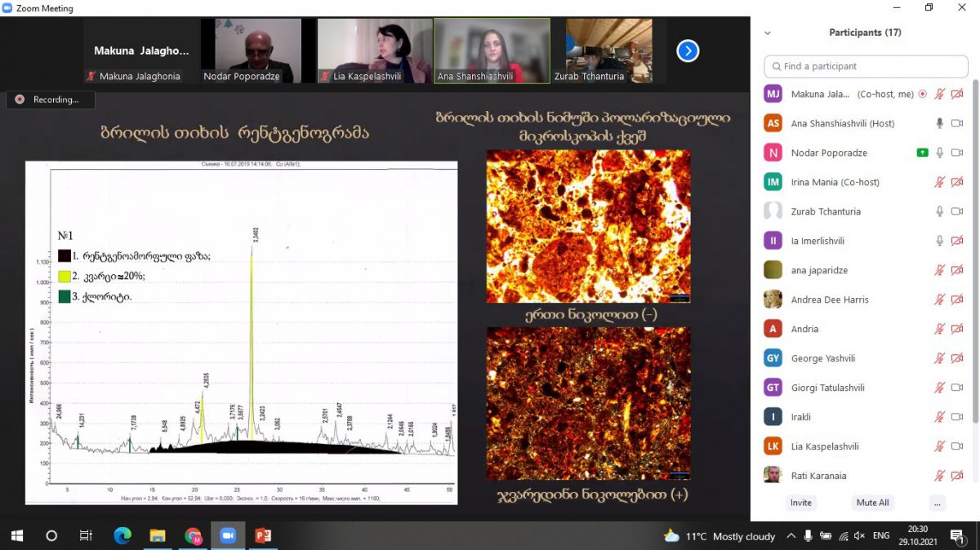Collapse the Participants panel chevron
The height and width of the screenshot is (550, 980).
click(767, 33)
